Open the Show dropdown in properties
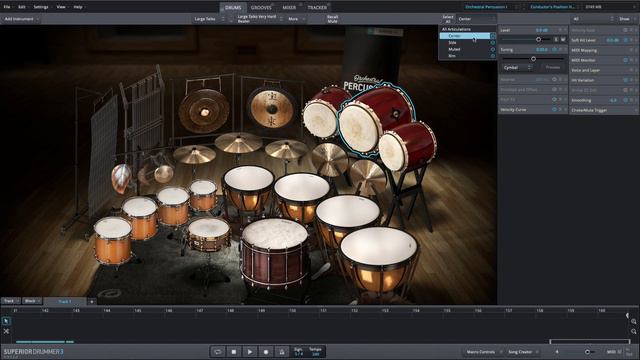The image size is (640, 360). click(627, 19)
